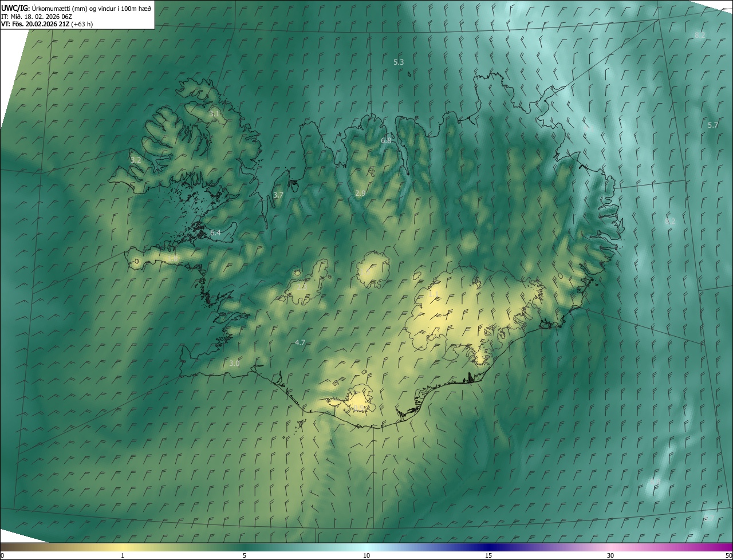Click the 1.1 value label on Vatnajökull glacier

point(434,294)
